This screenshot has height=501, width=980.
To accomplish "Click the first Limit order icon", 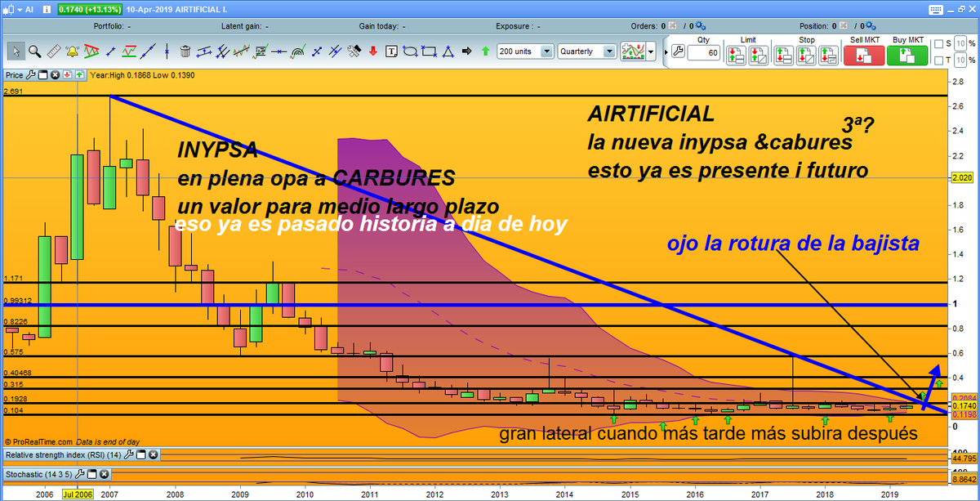I will (735, 55).
